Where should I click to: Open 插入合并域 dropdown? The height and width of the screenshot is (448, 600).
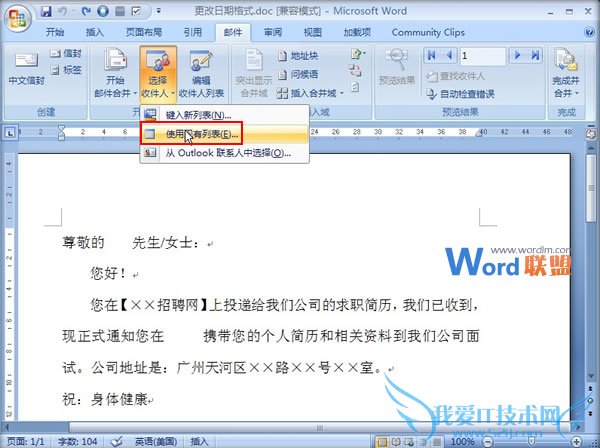pos(310,93)
